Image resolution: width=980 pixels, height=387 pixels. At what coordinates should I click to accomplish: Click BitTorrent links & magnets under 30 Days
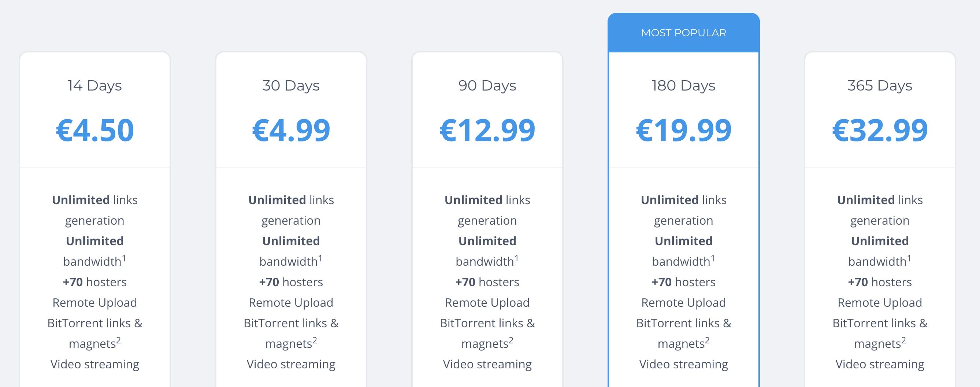pyautogui.click(x=291, y=333)
